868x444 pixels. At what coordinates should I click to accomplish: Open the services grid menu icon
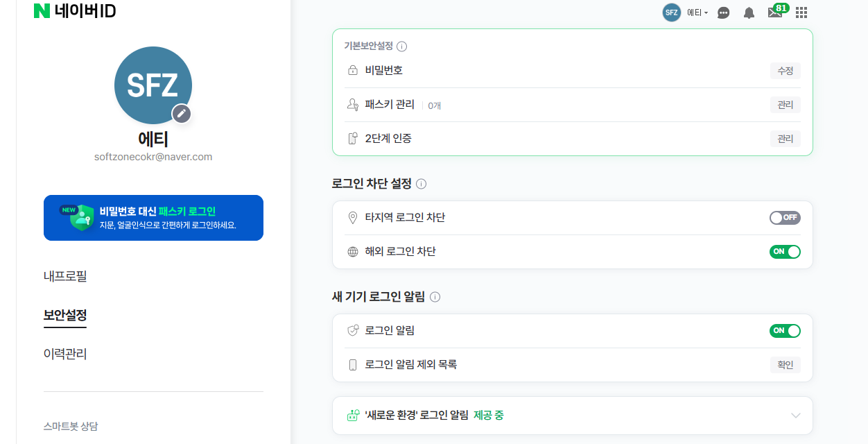[x=801, y=12]
